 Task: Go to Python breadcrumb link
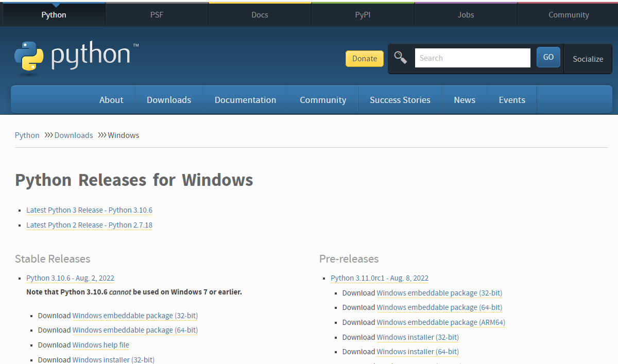point(27,135)
